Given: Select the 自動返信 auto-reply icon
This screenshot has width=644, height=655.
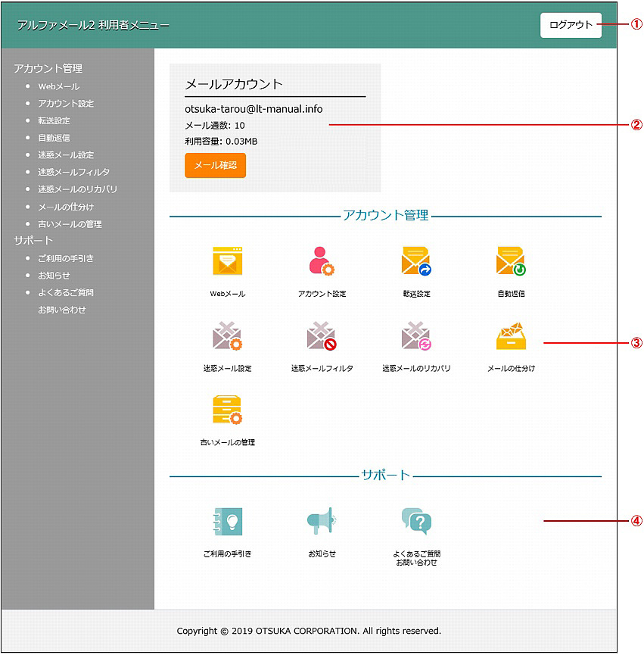Looking at the screenshot, I should 511,261.
